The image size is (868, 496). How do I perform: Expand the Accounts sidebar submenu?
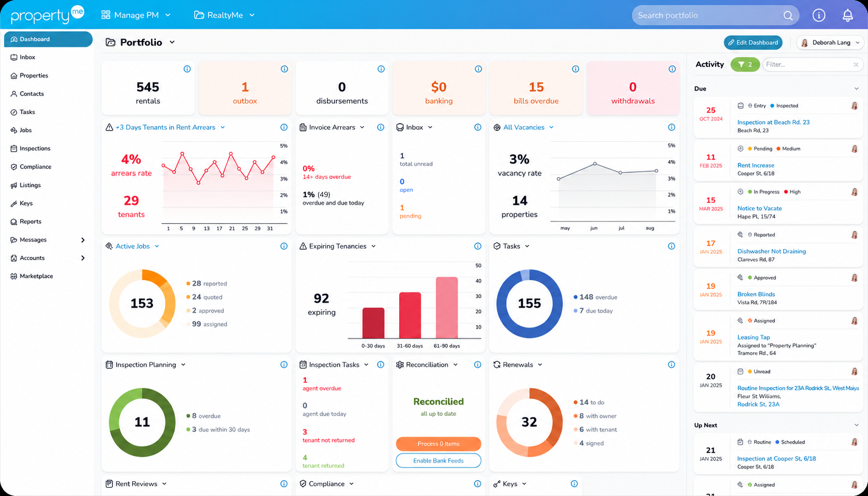[83, 258]
